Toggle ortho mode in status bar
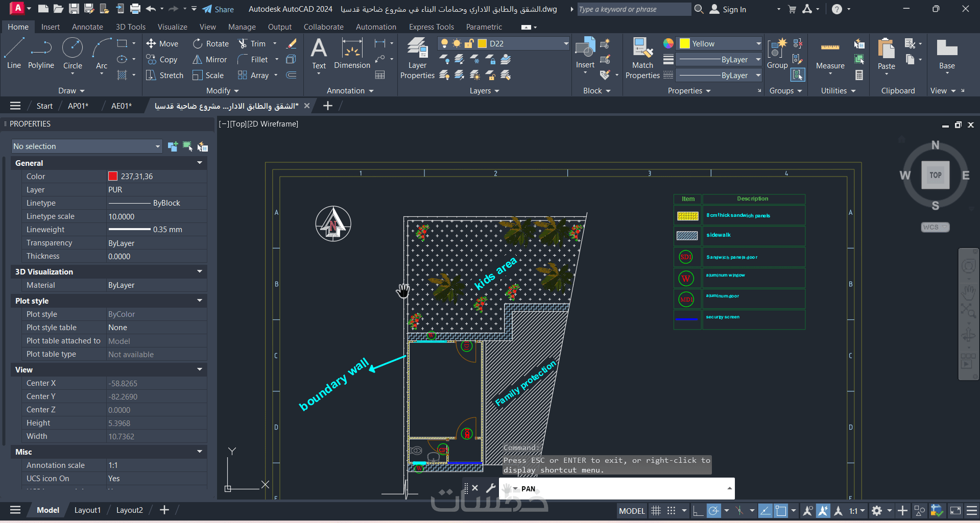The image size is (980, 523). (x=698, y=511)
